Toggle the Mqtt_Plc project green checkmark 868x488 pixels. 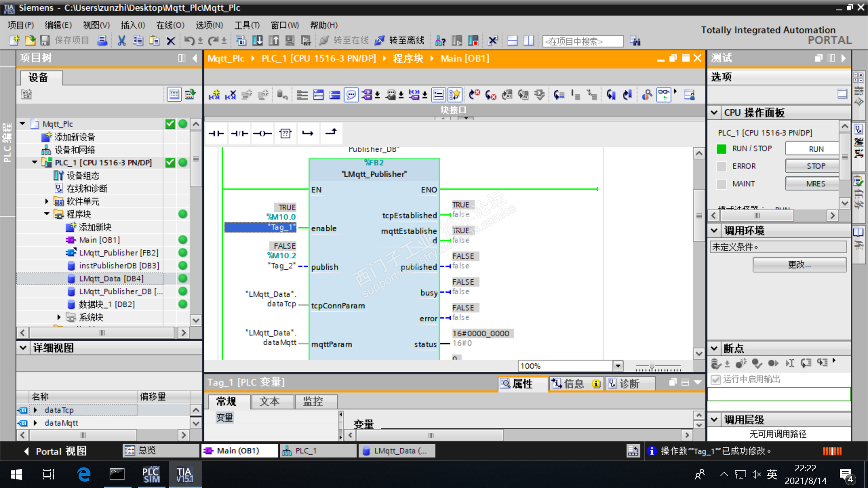pyautogui.click(x=170, y=124)
